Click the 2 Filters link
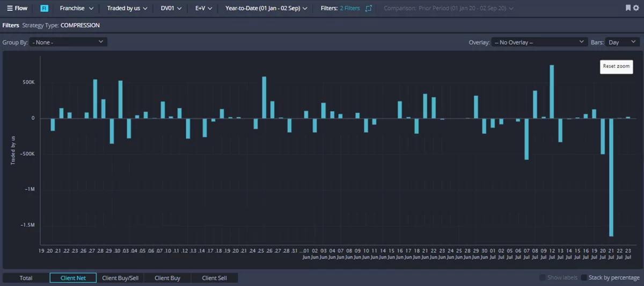 [x=350, y=9]
